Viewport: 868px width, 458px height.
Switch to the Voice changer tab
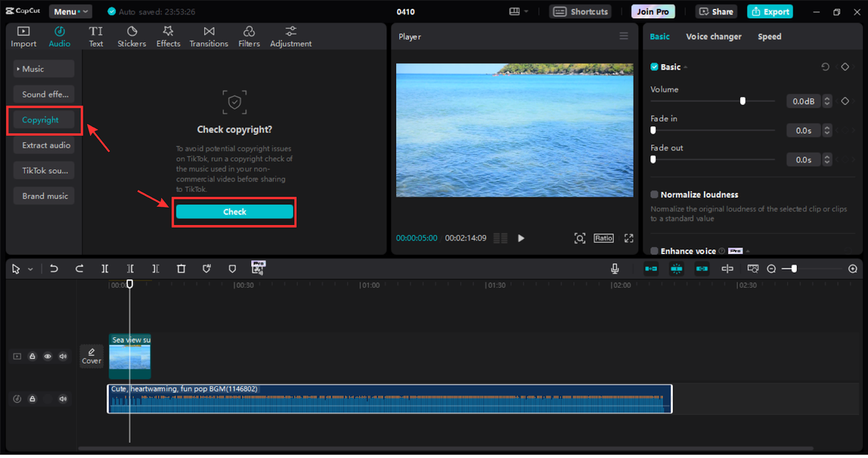tap(713, 37)
